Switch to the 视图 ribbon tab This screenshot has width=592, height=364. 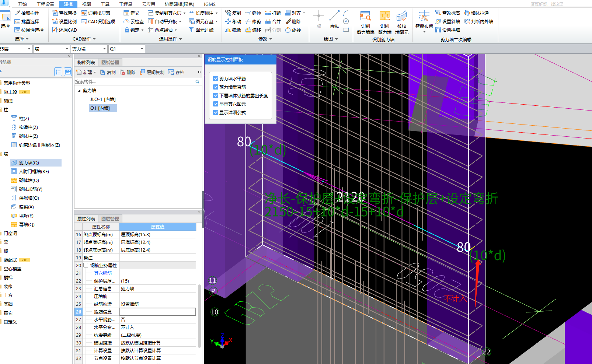87,4
